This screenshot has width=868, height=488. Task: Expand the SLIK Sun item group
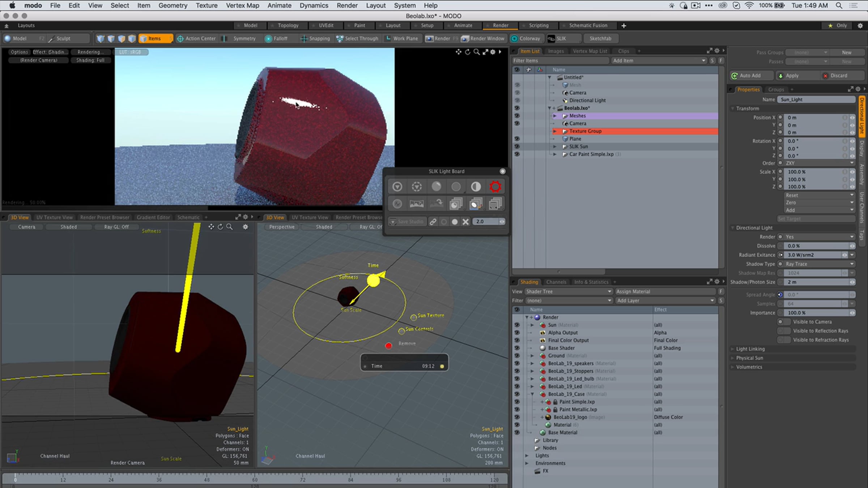pyautogui.click(x=555, y=146)
